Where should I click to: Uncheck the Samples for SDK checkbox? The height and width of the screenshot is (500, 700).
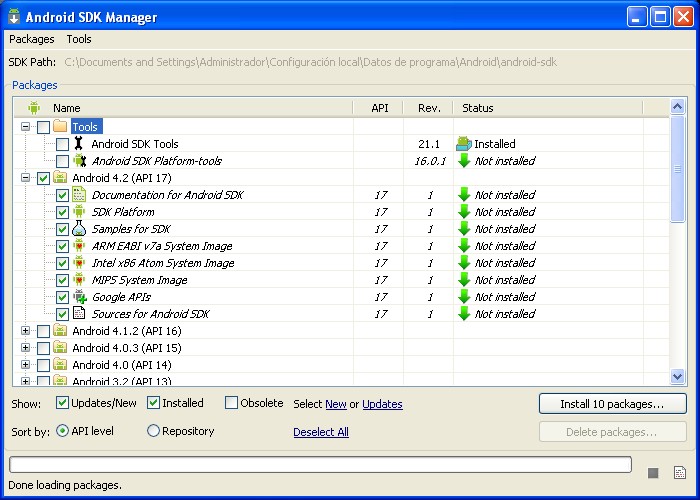click(62, 229)
